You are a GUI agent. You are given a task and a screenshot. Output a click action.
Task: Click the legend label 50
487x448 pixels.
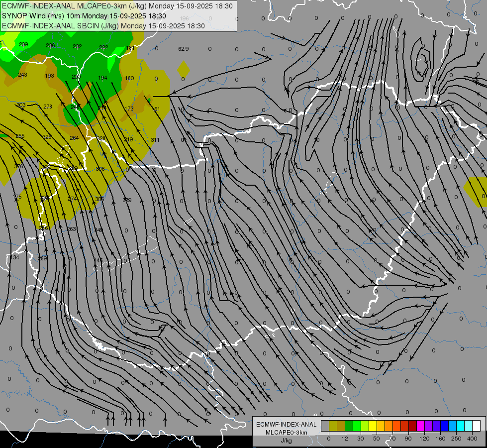point(377,439)
